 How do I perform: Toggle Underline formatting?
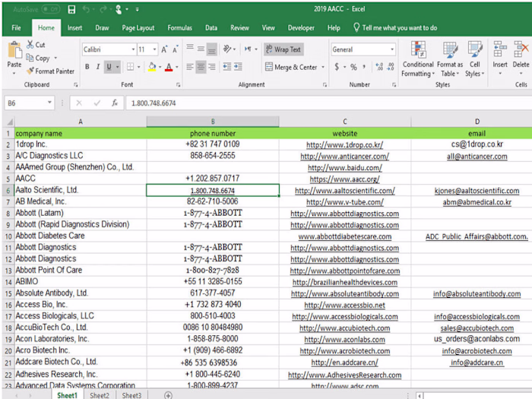(109, 67)
